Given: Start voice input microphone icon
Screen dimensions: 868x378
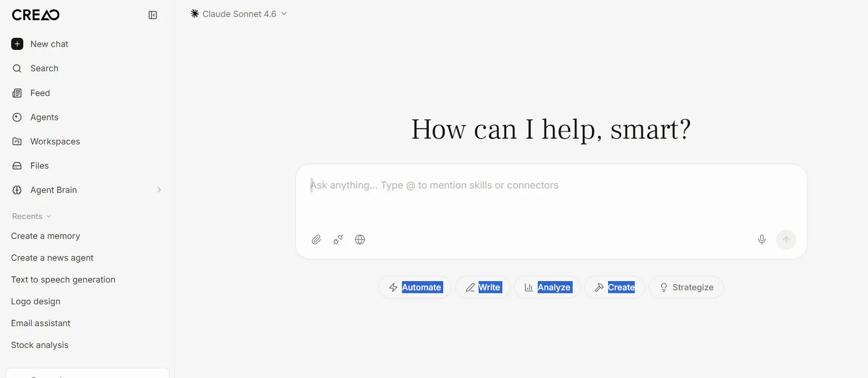Looking at the screenshot, I should [x=762, y=239].
